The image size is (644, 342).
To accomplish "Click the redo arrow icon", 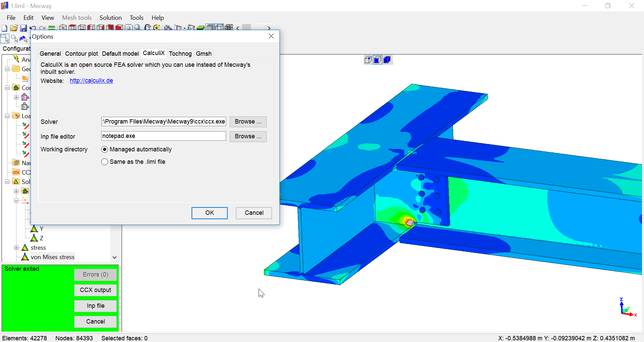I will (x=42, y=28).
